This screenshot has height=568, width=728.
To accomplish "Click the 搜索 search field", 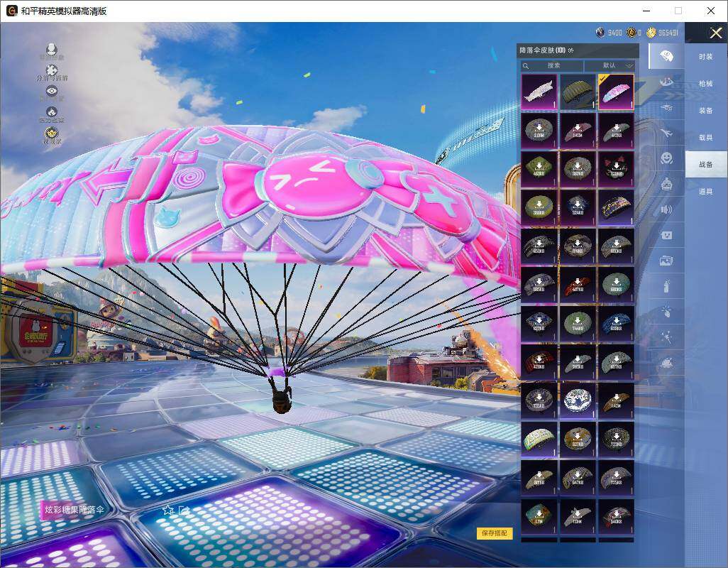I will (x=553, y=66).
